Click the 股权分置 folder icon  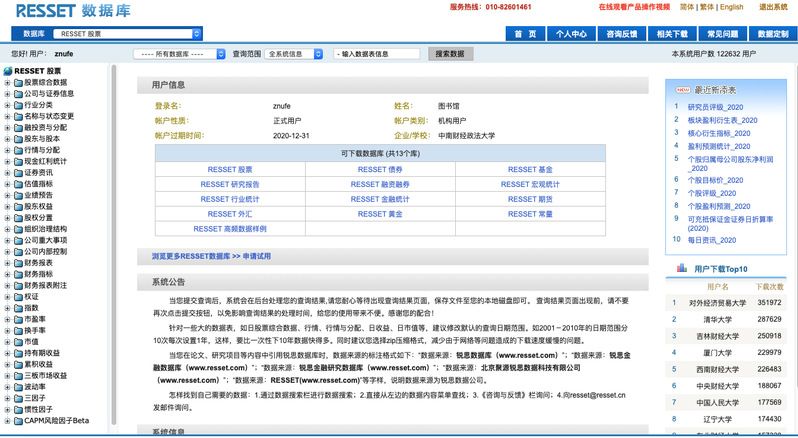point(18,218)
